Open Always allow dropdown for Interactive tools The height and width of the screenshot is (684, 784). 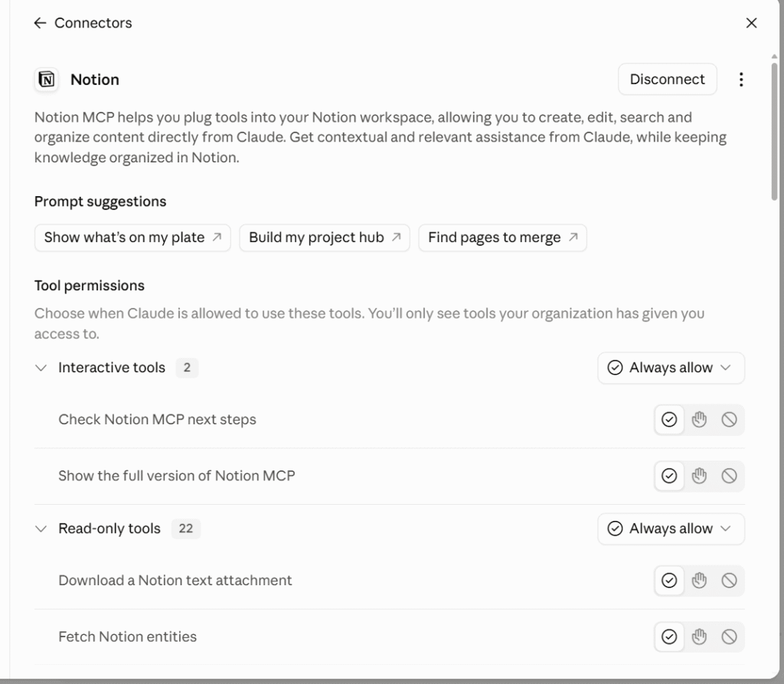tap(671, 368)
